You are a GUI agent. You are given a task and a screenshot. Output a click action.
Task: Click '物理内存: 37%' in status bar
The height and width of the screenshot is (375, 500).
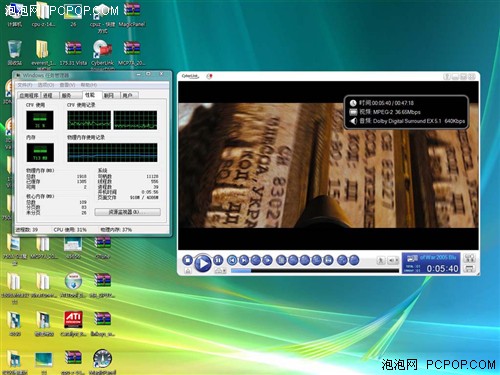coord(116,230)
